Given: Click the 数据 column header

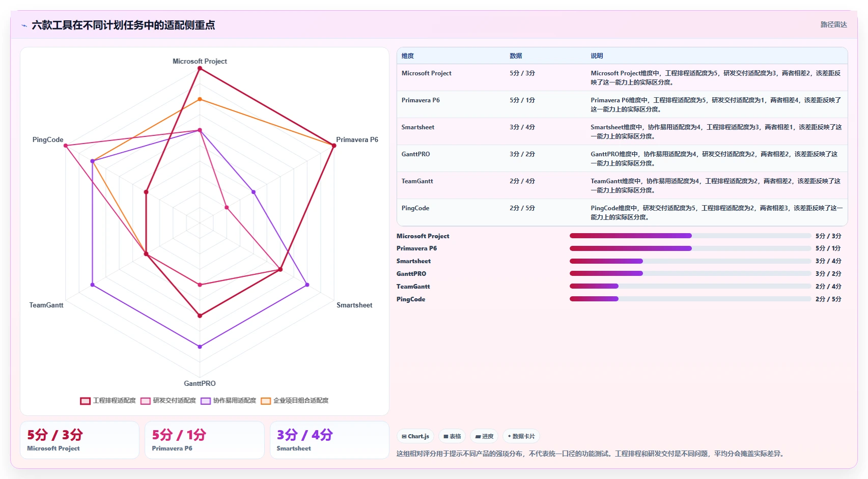Looking at the screenshot, I should tap(516, 56).
